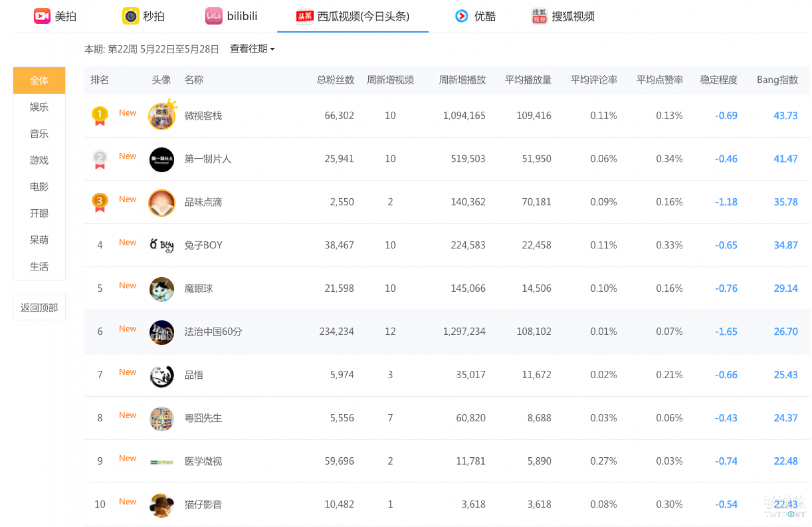Click the 秒拍 platform logo icon
Viewport: 812px width, 527px height.
click(131, 16)
